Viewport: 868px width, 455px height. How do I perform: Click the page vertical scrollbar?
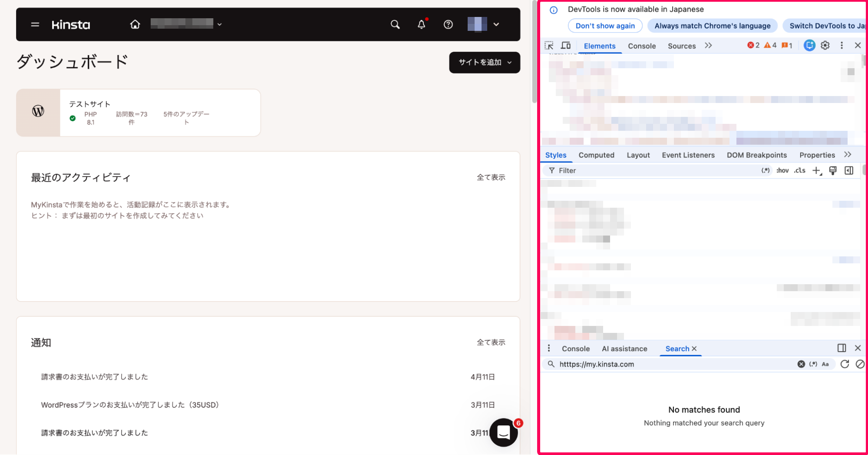coord(534,52)
